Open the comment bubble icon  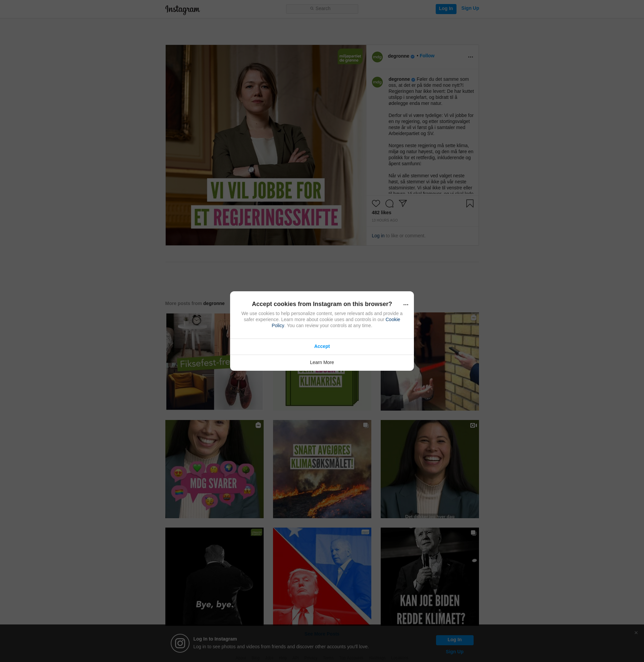click(389, 203)
